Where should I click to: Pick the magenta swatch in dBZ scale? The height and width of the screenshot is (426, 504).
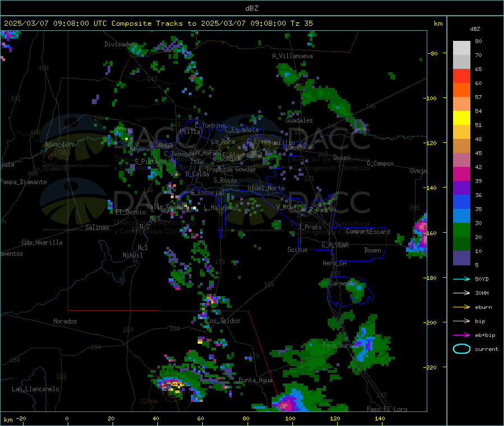pyautogui.click(x=461, y=174)
